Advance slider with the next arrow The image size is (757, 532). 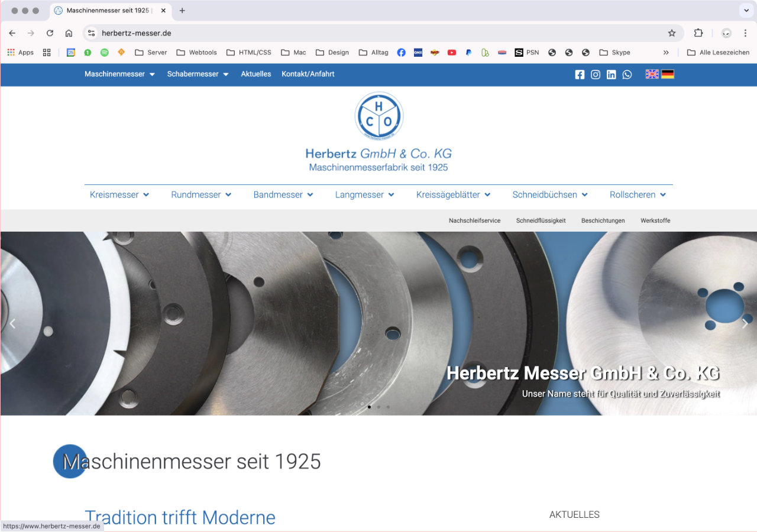coord(745,323)
